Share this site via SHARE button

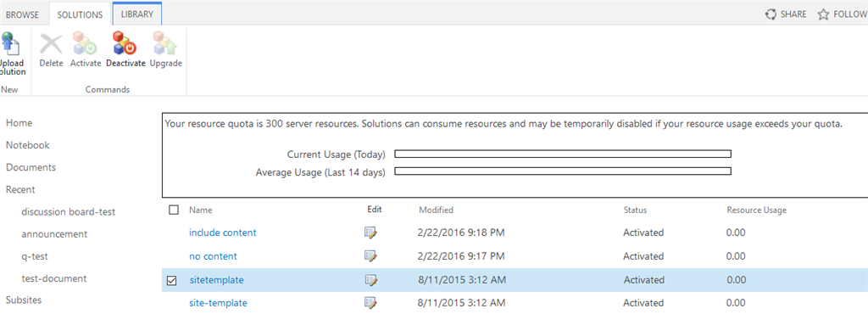tap(786, 14)
